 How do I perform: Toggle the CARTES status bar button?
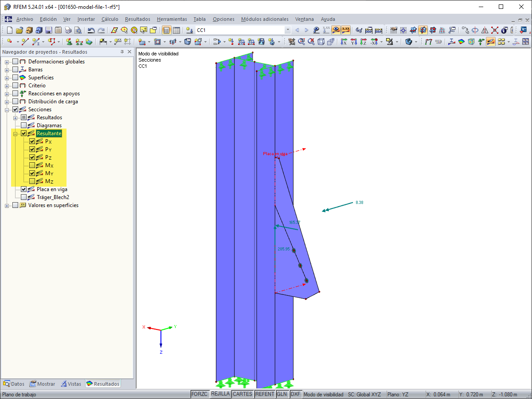click(243, 394)
